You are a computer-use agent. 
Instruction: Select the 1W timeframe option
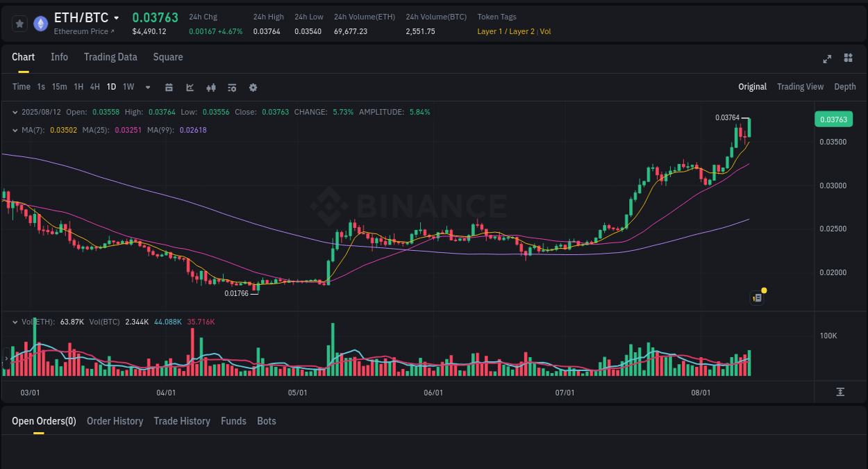(128, 87)
